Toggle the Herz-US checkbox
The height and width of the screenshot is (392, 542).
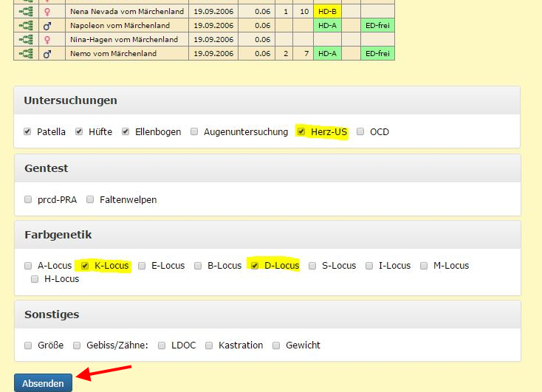click(301, 131)
